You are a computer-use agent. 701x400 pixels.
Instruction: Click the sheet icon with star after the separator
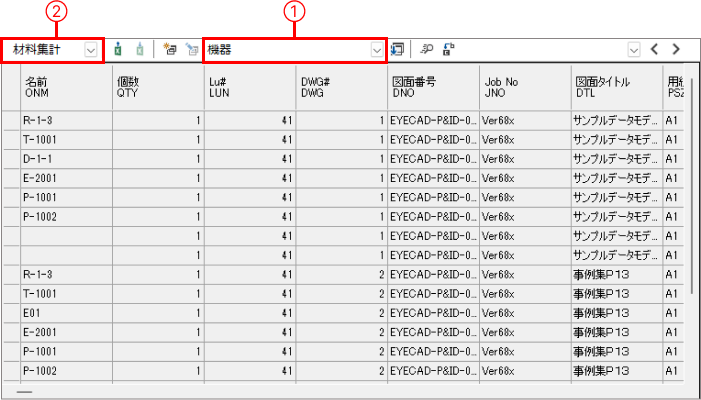(169, 48)
